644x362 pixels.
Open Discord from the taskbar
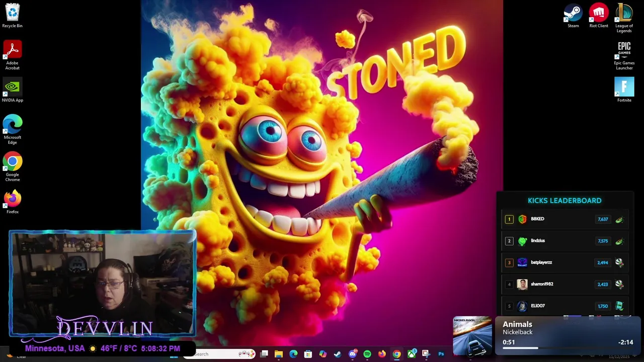[x=352, y=354]
